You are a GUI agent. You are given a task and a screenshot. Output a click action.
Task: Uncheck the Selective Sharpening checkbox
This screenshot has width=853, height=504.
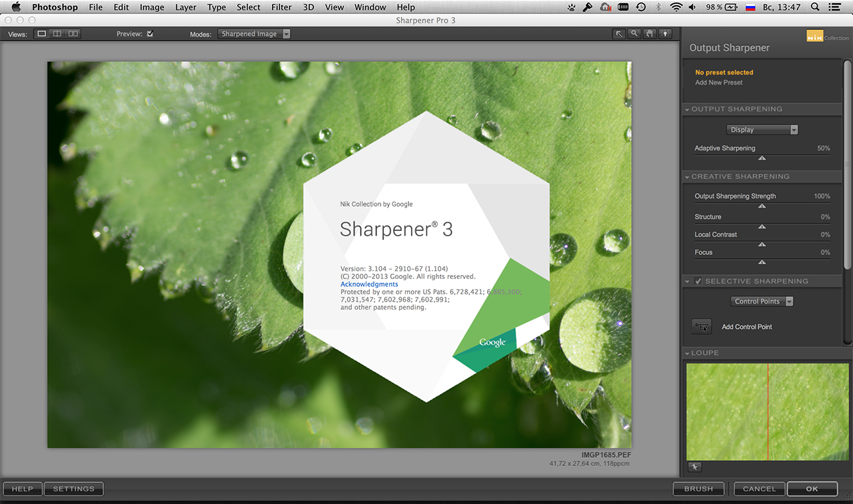coord(698,281)
